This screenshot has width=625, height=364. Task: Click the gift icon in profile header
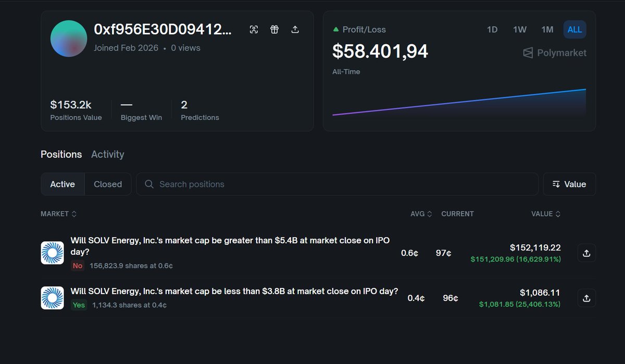tap(274, 30)
